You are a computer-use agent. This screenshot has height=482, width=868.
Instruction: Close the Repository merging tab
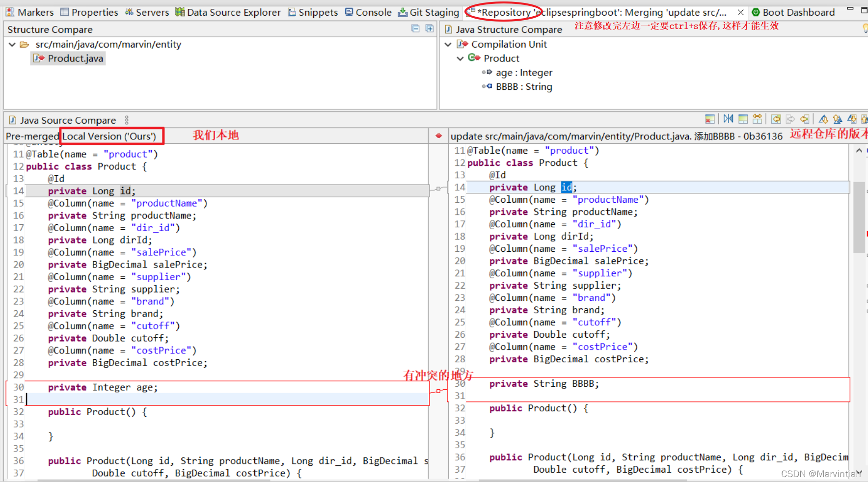point(741,12)
